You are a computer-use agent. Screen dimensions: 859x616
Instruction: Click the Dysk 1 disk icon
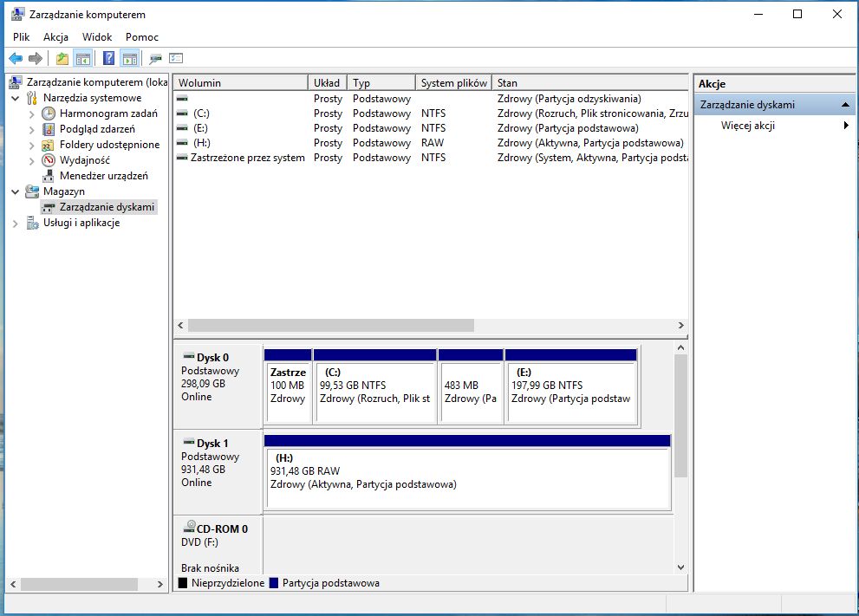tap(189, 442)
